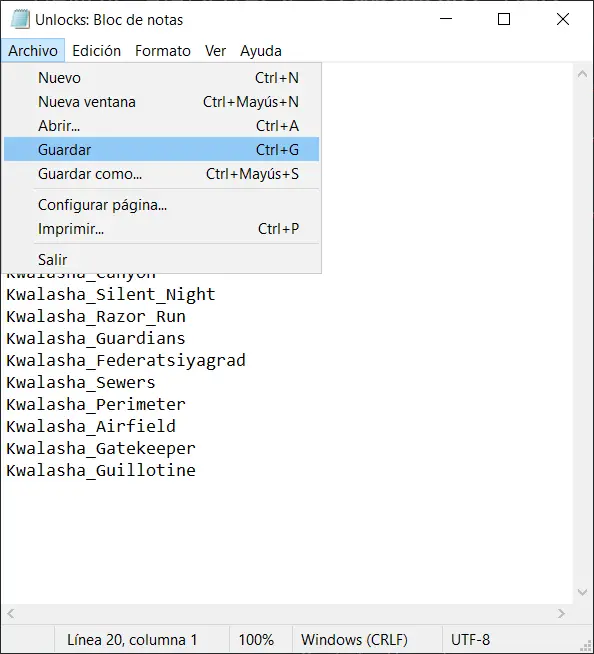Choose Guardar como... menu entry
This screenshot has height=654, width=594.
(x=161, y=174)
